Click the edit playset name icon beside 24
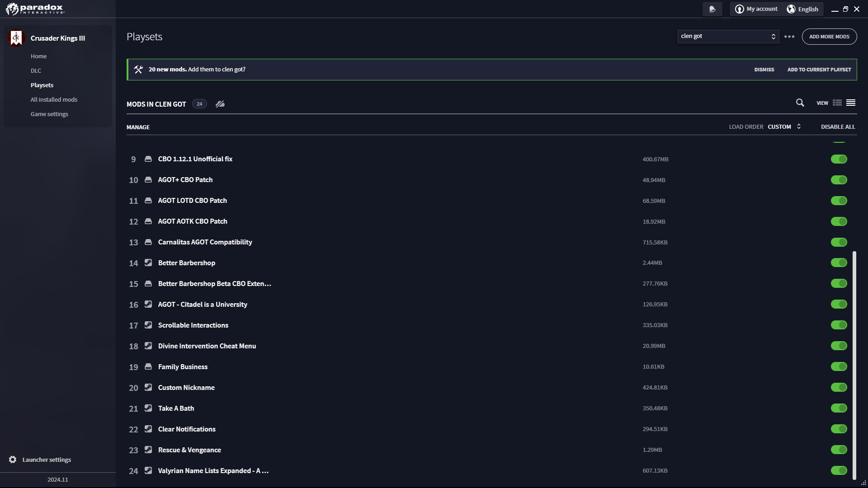Viewport: 868px width, 488px height. point(220,104)
